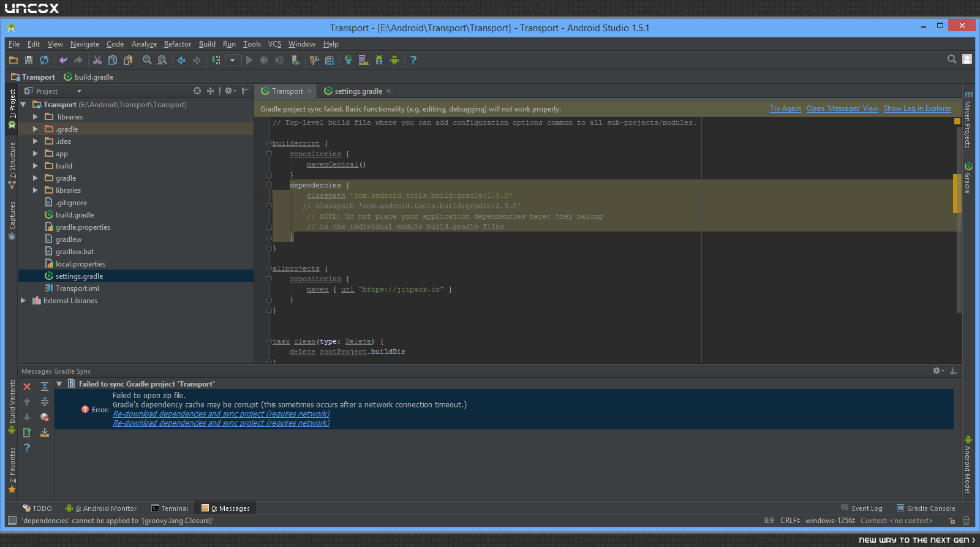Viewport: 980px width, 547px height.
Task: Toggle autoscroll to source icon in Messages
Action: 45,432
